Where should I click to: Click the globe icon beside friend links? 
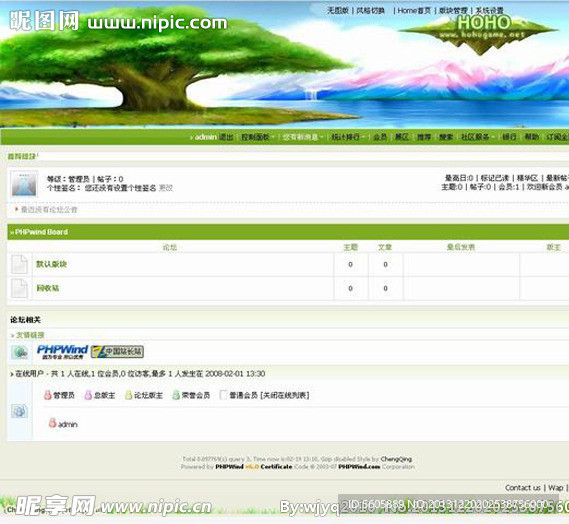(20, 352)
